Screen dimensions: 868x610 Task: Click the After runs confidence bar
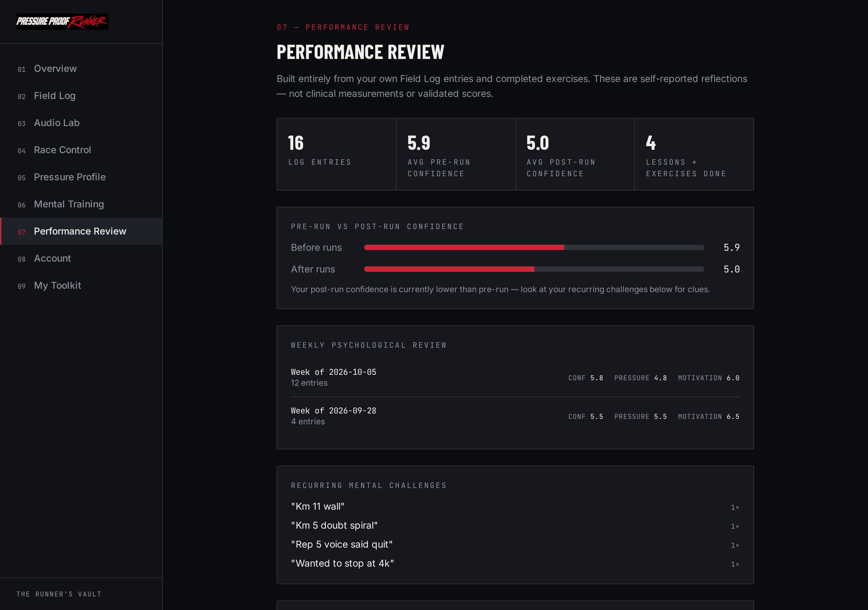click(x=534, y=269)
